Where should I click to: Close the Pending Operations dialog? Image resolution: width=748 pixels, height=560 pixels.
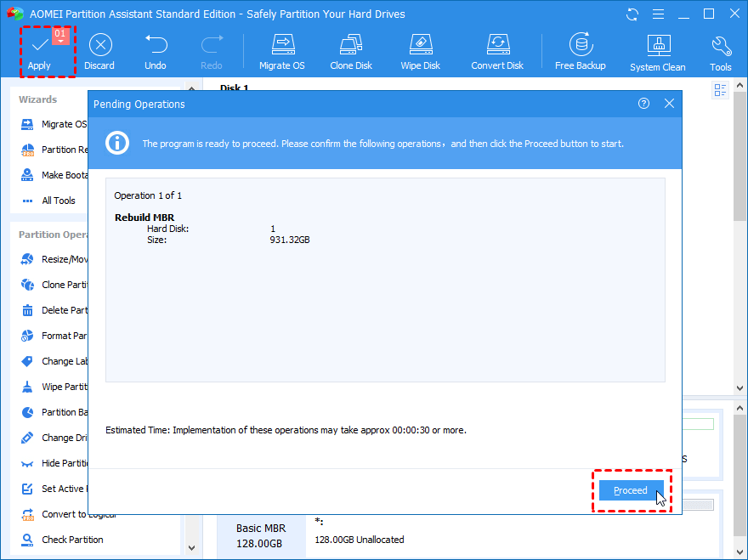[x=669, y=104]
